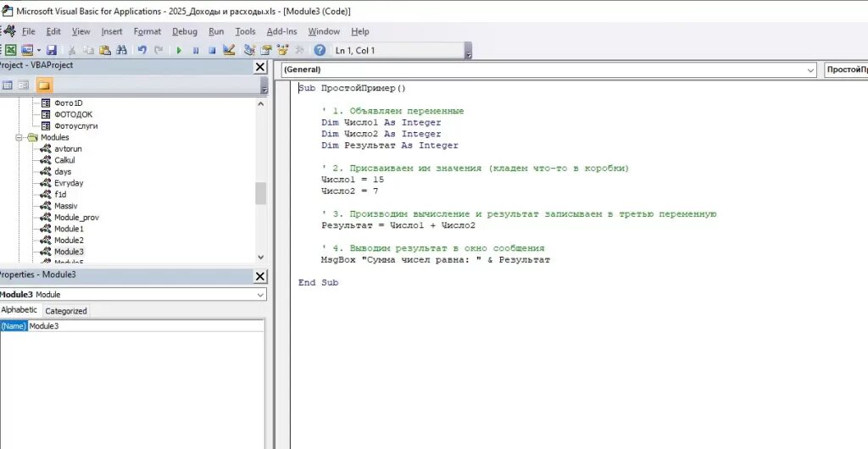Open the Debug menu

[x=184, y=31]
